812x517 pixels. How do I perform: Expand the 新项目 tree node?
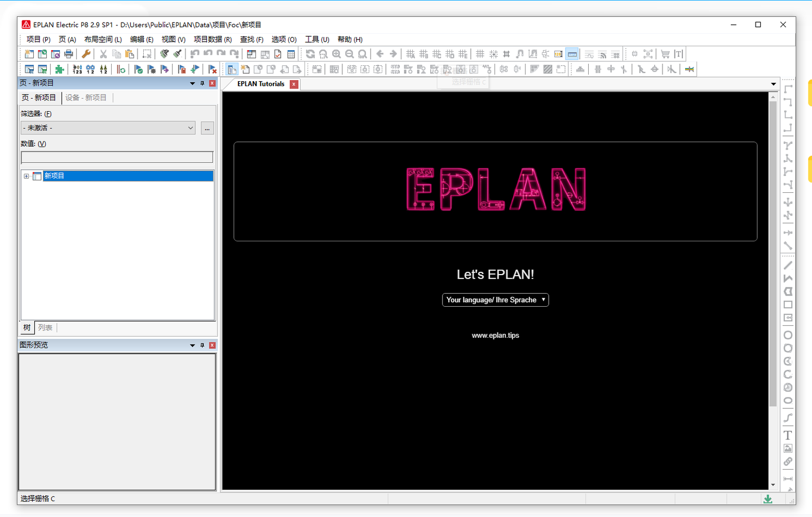pos(25,175)
